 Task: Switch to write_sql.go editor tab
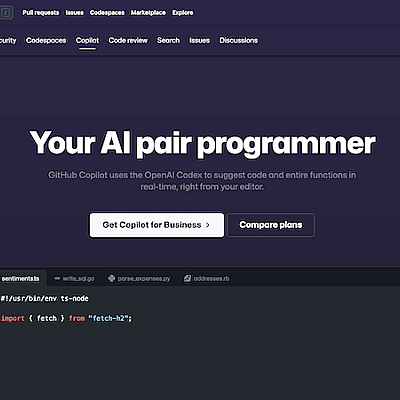tap(74, 278)
